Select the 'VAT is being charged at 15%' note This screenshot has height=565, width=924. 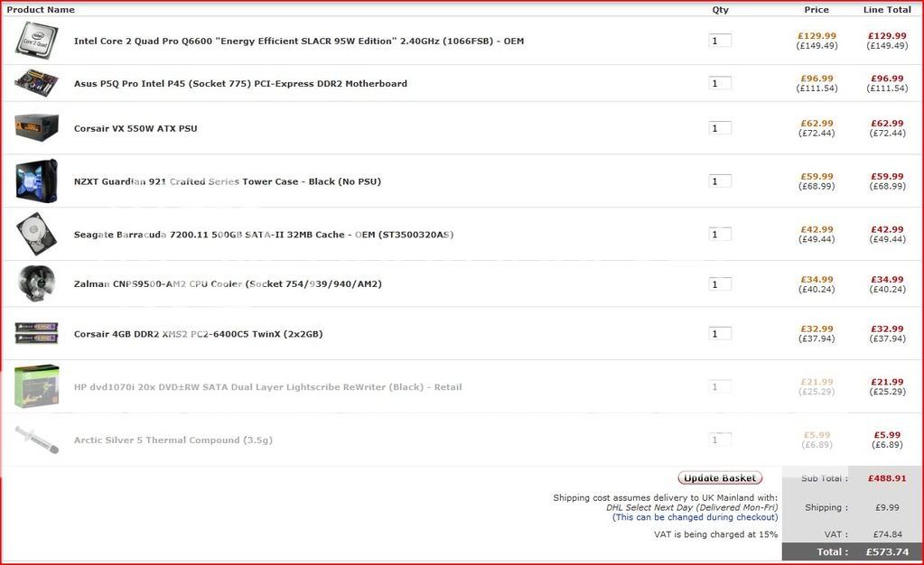(715, 534)
